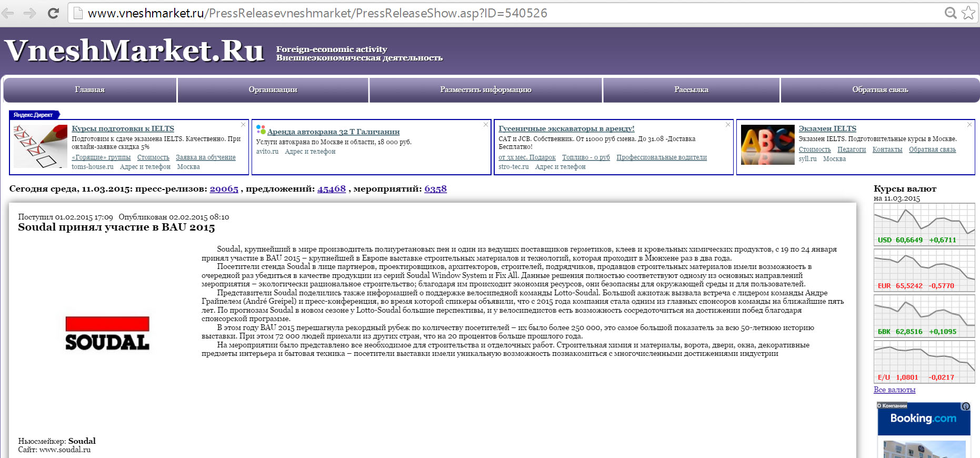
Task: Click the stro-tec.ru link
Action: point(514,167)
